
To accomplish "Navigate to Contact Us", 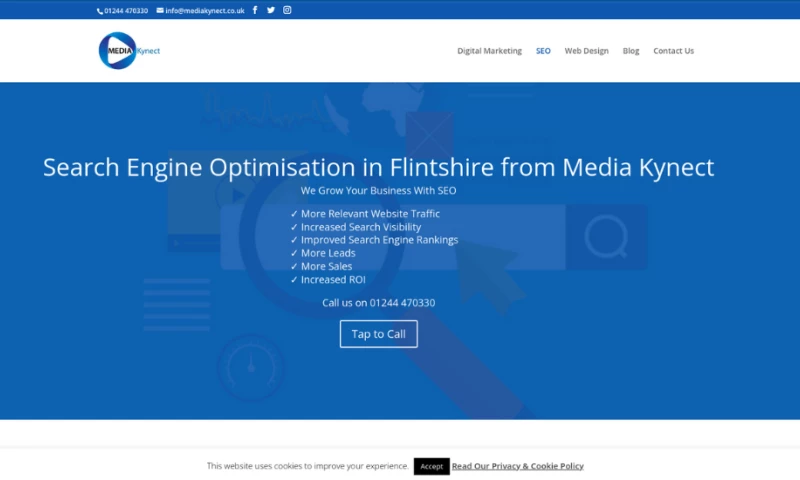I will pos(673,51).
